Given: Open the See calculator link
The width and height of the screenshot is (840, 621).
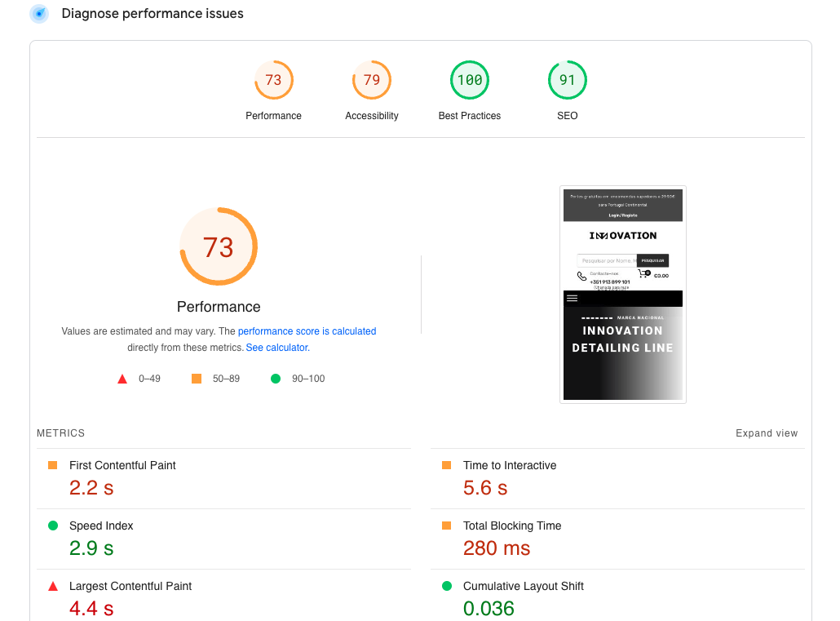Looking at the screenshot, I should coord(277,348).
